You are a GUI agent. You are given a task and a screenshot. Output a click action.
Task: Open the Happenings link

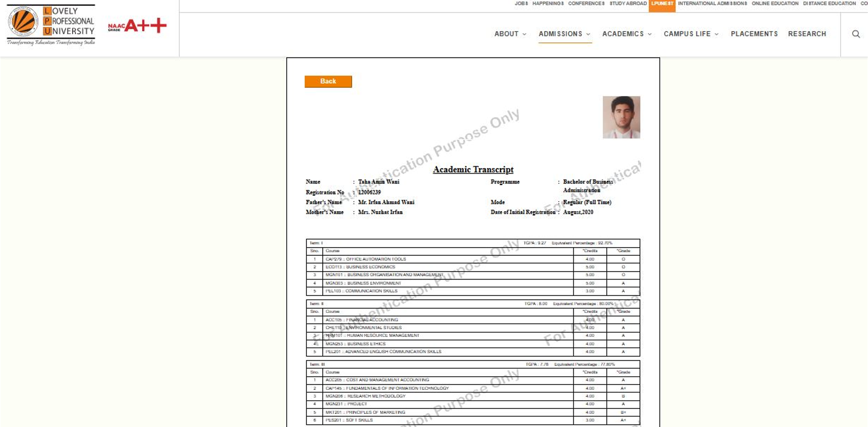click(548, 4)
